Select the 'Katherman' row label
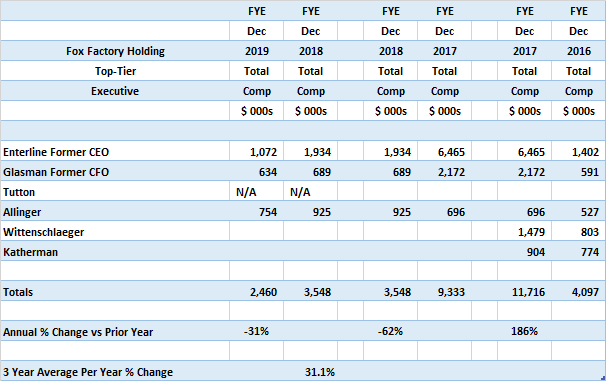This screenshot has width=606, height=381. click(x=31, y=252)
